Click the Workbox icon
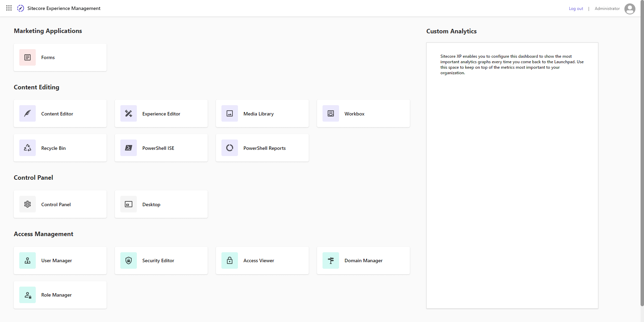644x322 pixels. click(331, 113)
